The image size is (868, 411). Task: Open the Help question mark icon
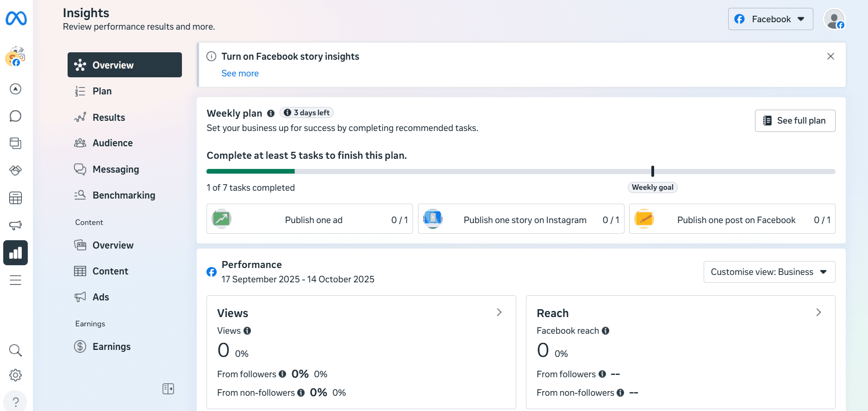tap(15, 402)
